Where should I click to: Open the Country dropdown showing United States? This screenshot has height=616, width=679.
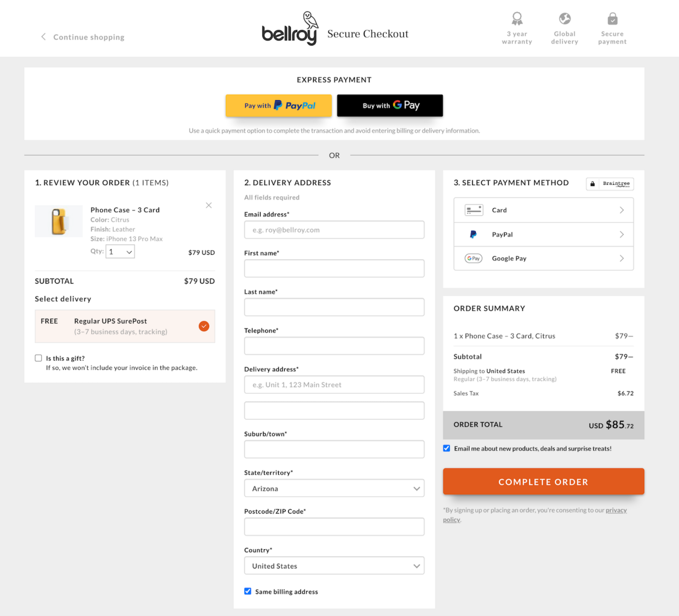pos(334,565)
